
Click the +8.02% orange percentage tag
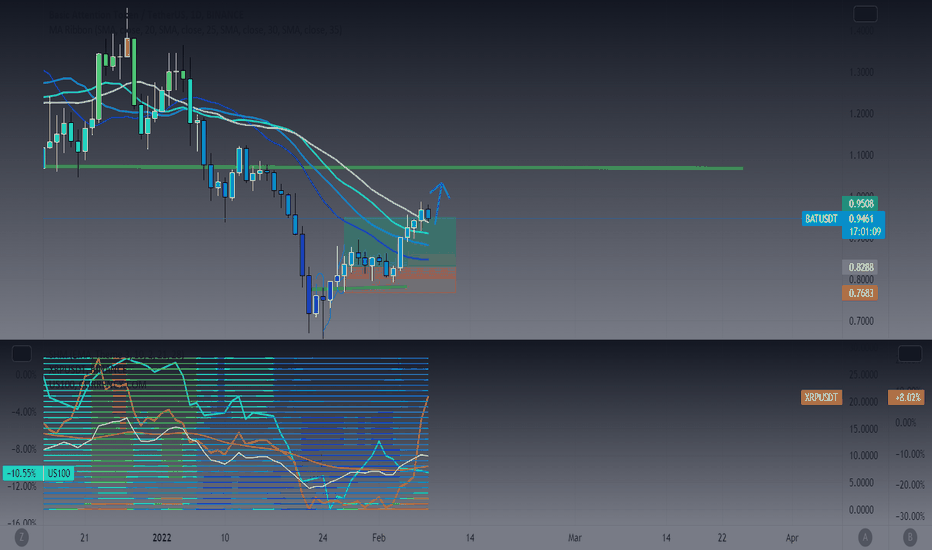coord(906,397)
